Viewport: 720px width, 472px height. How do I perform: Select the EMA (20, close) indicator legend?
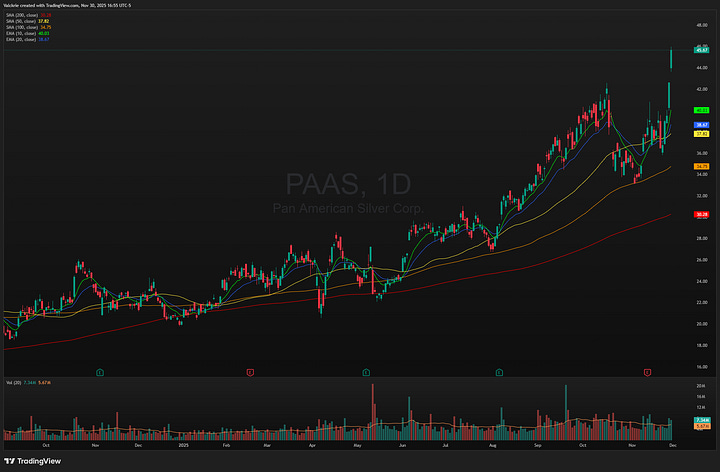tap(28, 39)
